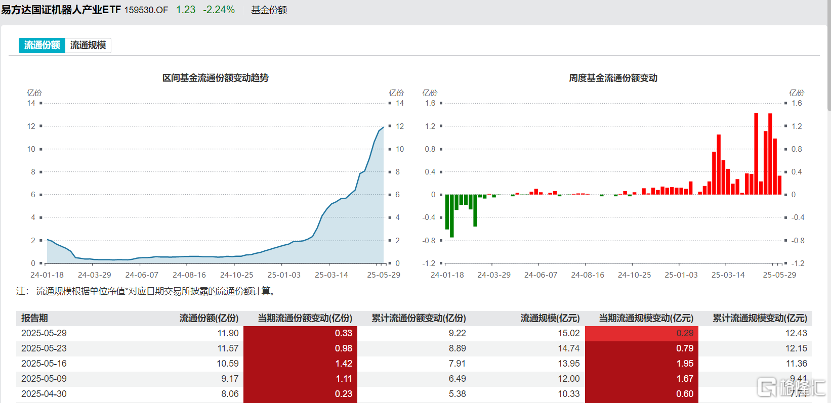Click the red 1.67 scale change cell
The height and width of the screenshot is (404, 832).
(x=642, y=380)
